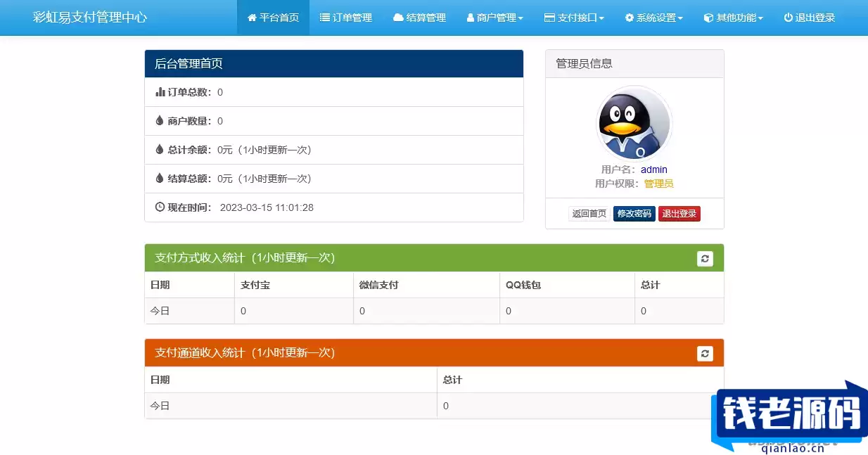This screenshot has height=455, width=868.
Task: Click the home icon beside 平台首页
Action: tap(252, 18)
